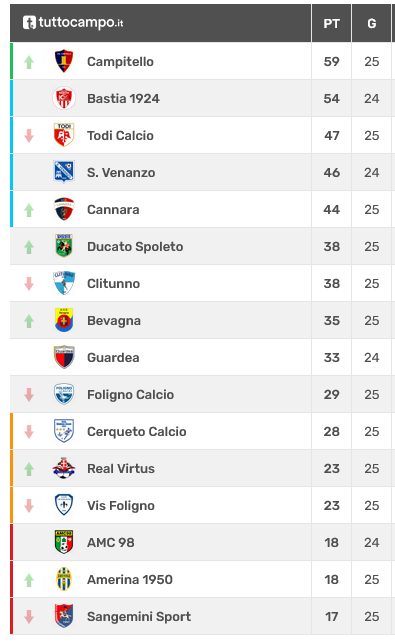Sort standings by G column header
The width and height of the screenshot is (395, 644).
point(372,23)
